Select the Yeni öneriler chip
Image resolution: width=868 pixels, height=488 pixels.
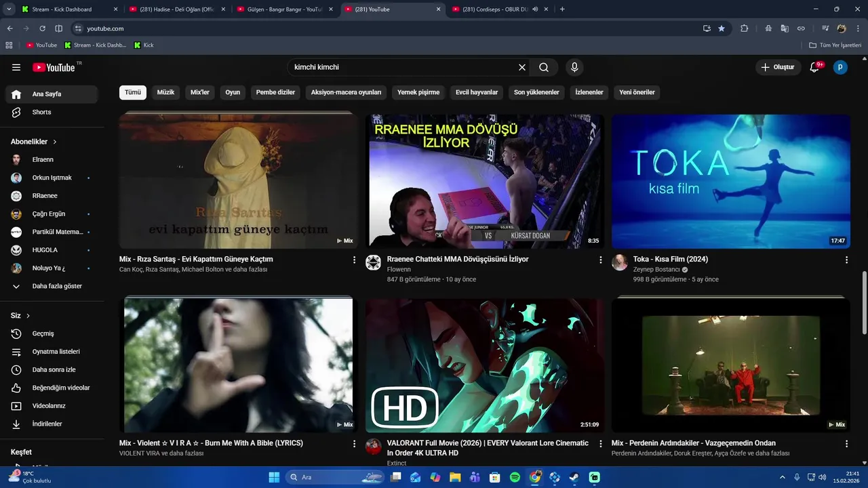[x=637, y=92]
